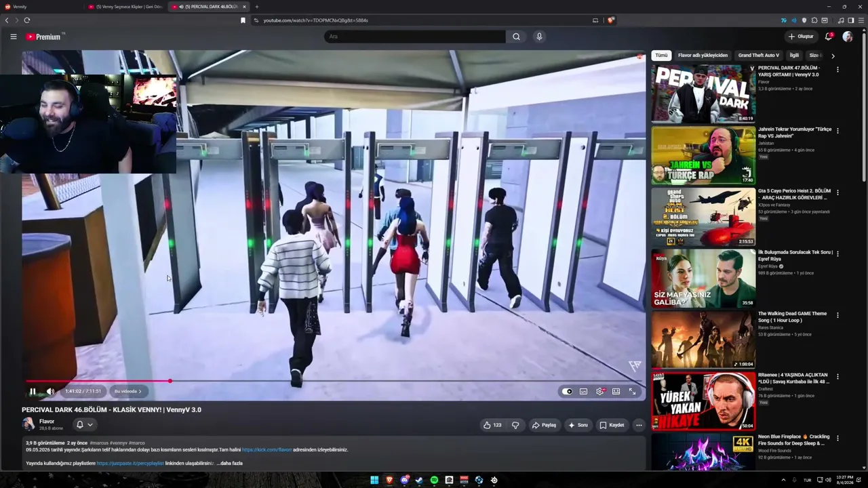Screen dimensions: 868x488
Task: Open the YouTube guide hamburger menu
Action: (x=13, y=37)
